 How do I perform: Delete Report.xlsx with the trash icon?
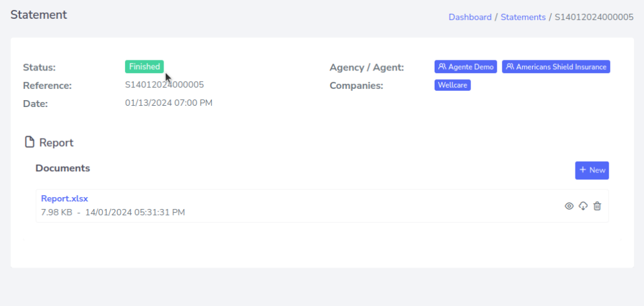[597, 206]
